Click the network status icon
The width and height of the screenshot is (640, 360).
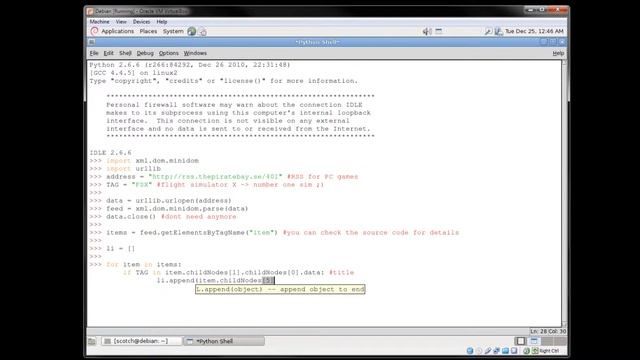498,31
